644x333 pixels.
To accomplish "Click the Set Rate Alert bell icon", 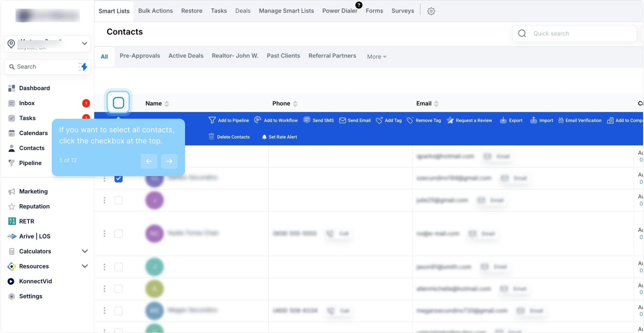I will pos(264,137).
